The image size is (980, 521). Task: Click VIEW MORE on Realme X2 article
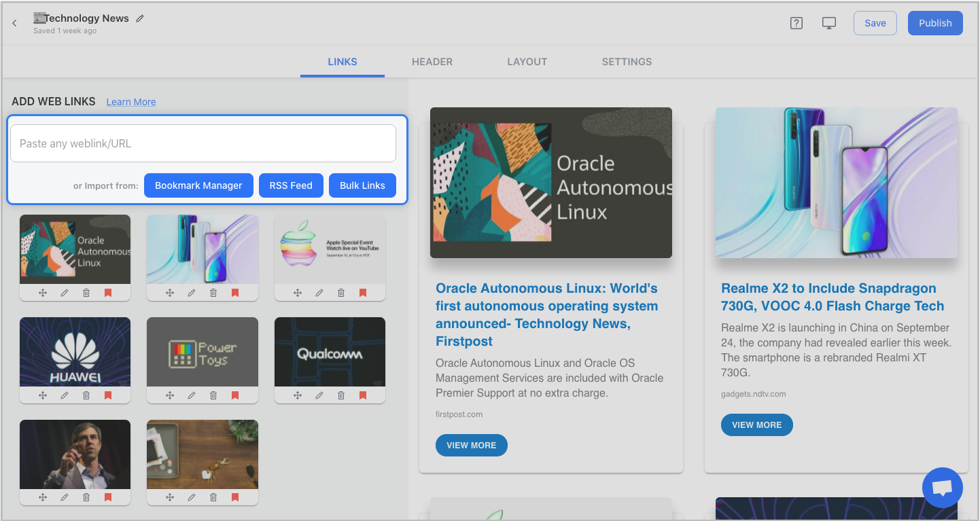(757, 425)
